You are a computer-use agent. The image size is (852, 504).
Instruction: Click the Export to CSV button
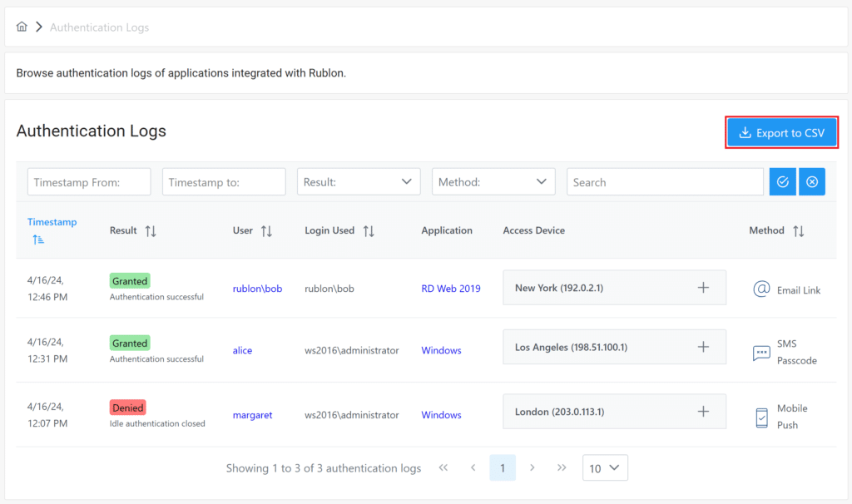click(x=781, y=133)
